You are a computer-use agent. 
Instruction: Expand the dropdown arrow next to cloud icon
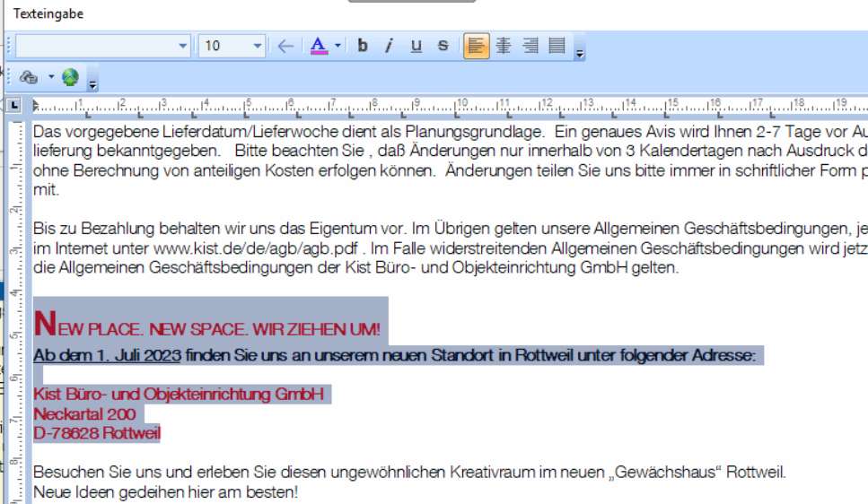51,76
